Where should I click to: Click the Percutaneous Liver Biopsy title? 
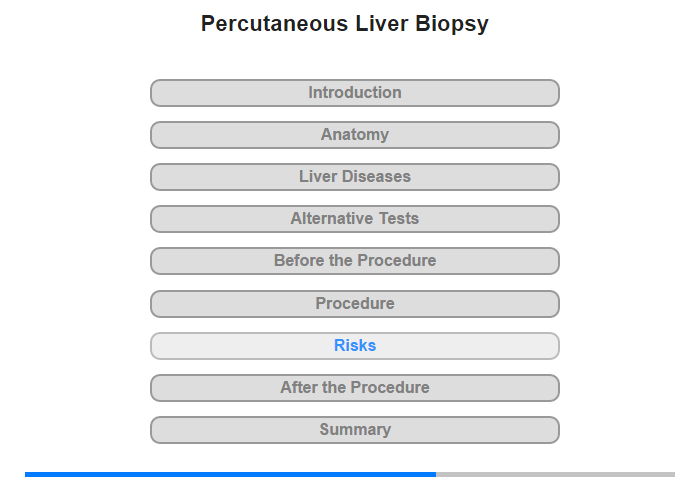(x=344, y=24)
